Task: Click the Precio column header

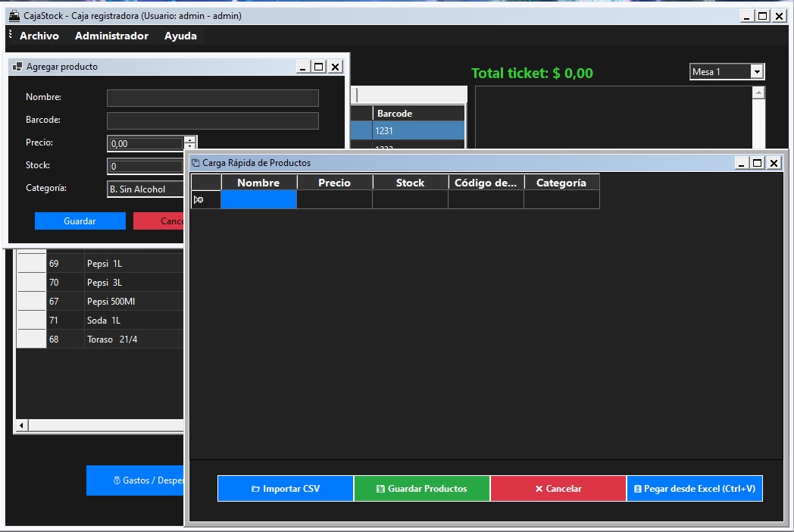Action: tap(334, 183)
